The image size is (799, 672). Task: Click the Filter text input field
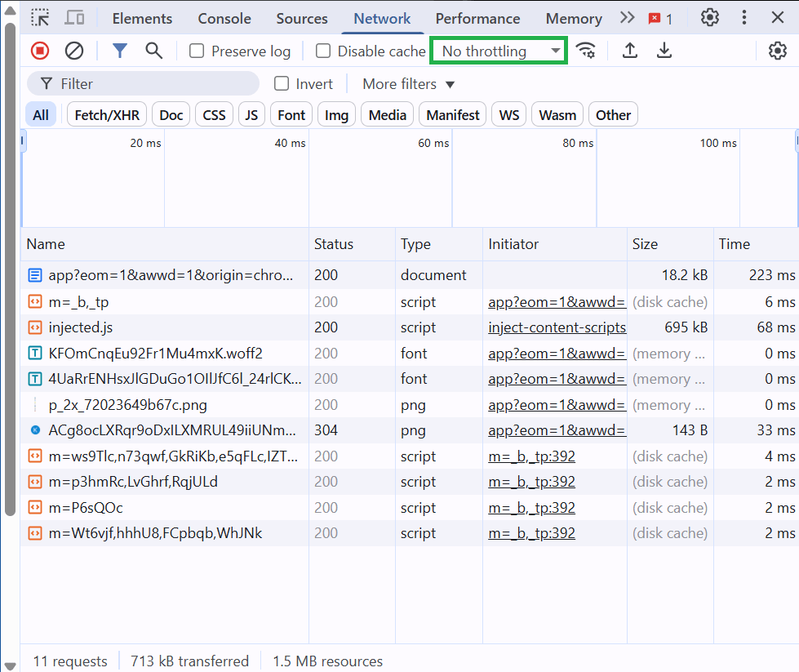pos(143,83)
